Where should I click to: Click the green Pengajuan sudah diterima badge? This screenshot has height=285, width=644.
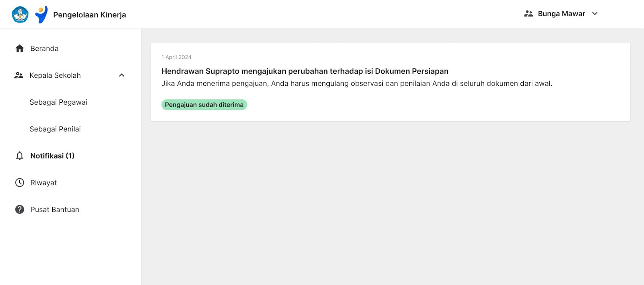(x=204, y=105)
